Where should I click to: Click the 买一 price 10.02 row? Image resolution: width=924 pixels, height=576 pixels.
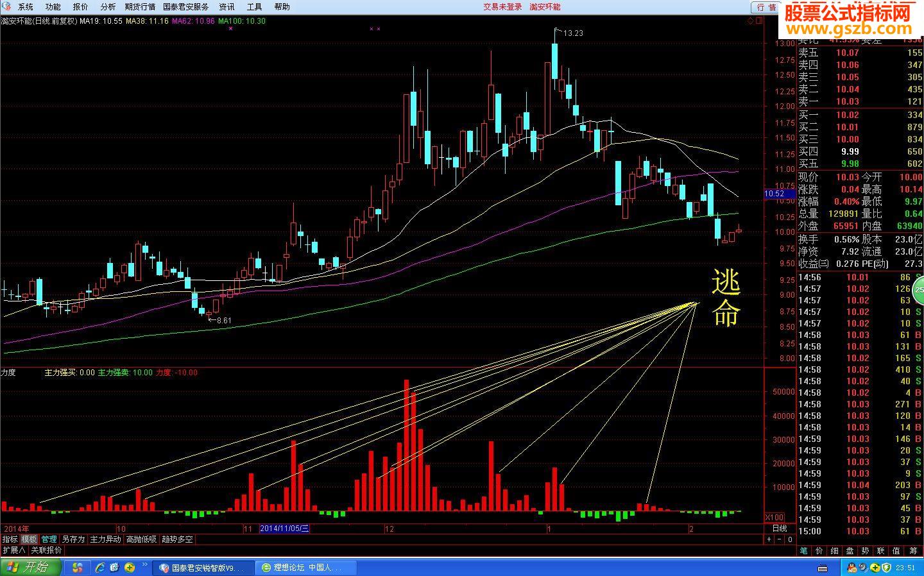coord(860,115)
